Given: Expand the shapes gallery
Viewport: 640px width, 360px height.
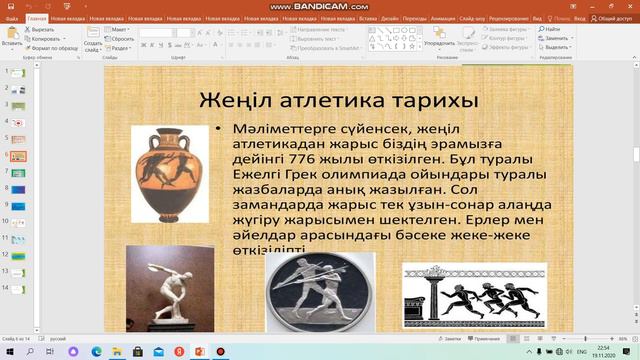Looking at the screenshot, I should coord(420,47).
